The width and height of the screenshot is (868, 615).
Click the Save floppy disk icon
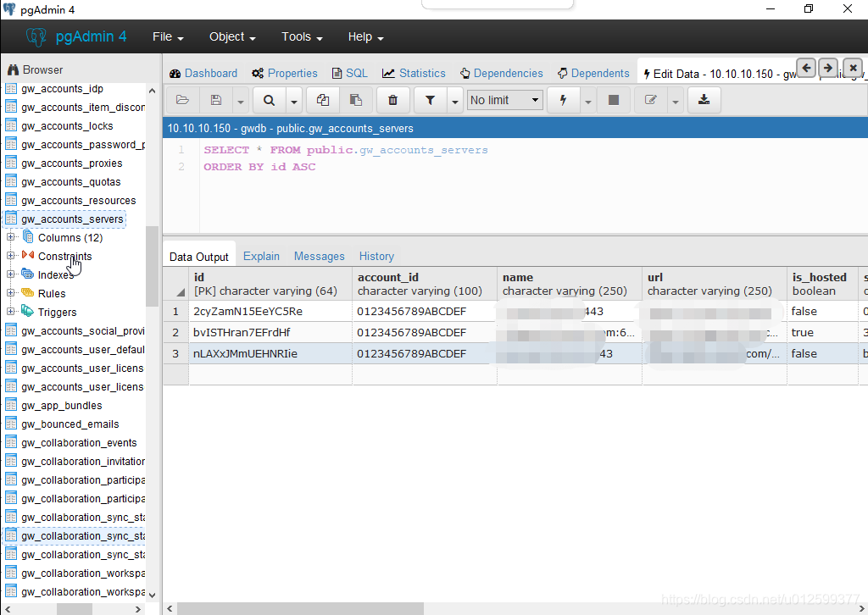(216, 100)
